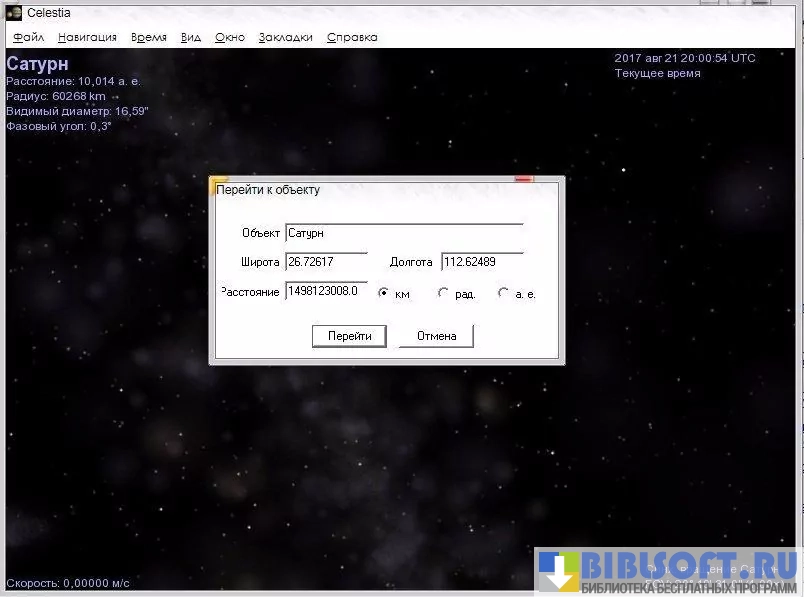
Task: Select the 'км' distance unit radio button
Action: (383, 294)
